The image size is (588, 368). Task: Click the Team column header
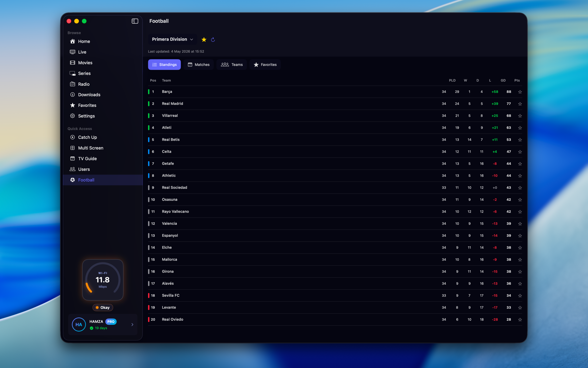point(166,81)
